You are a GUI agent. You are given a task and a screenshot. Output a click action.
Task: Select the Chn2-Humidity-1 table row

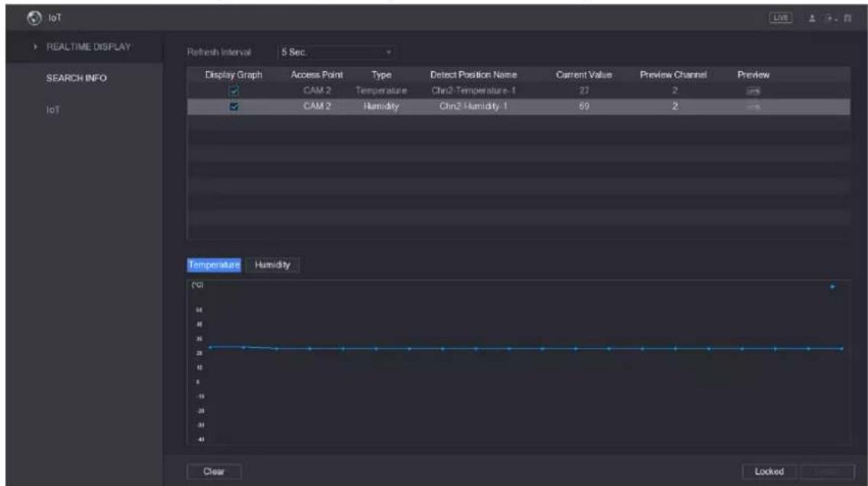tap(518, 106)
